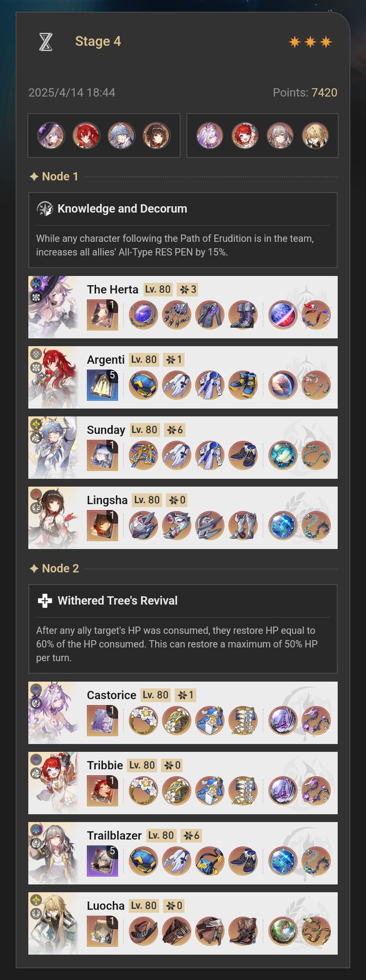This screenshot has width=366, height=980.
Task: Click the Node 1 section header
Action: [x=54, y=176]
